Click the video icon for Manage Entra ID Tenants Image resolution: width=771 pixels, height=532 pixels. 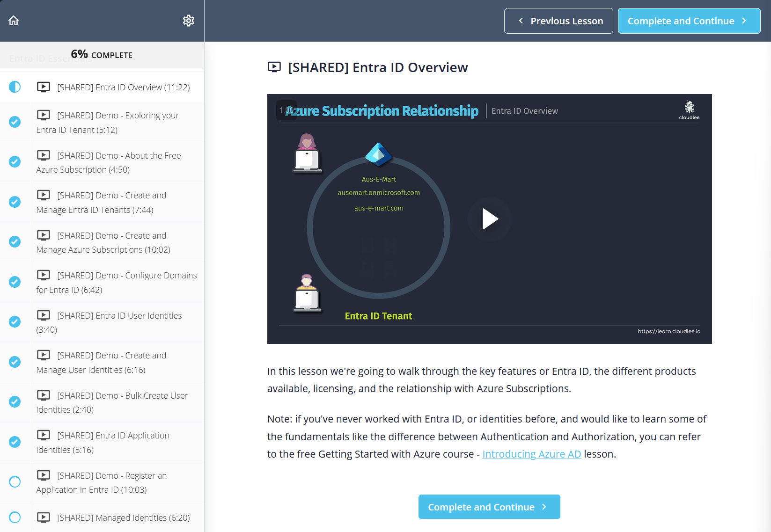click(x=44, y=195)
